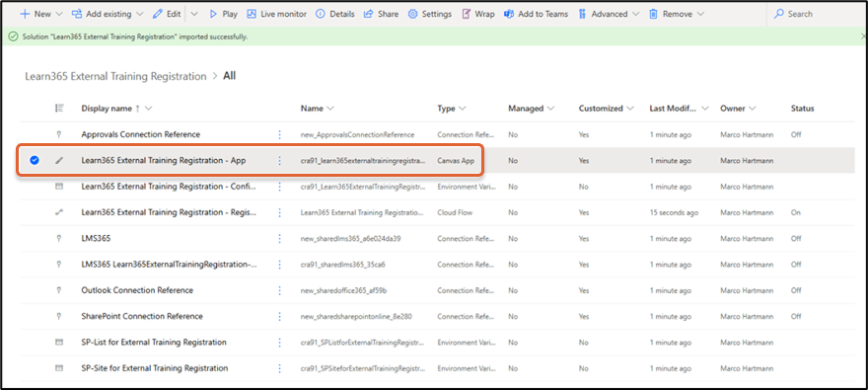Open SharePoint Connection Reference
Screen dimensions: 868x390
pyautogui.click(x=142, y=316)
